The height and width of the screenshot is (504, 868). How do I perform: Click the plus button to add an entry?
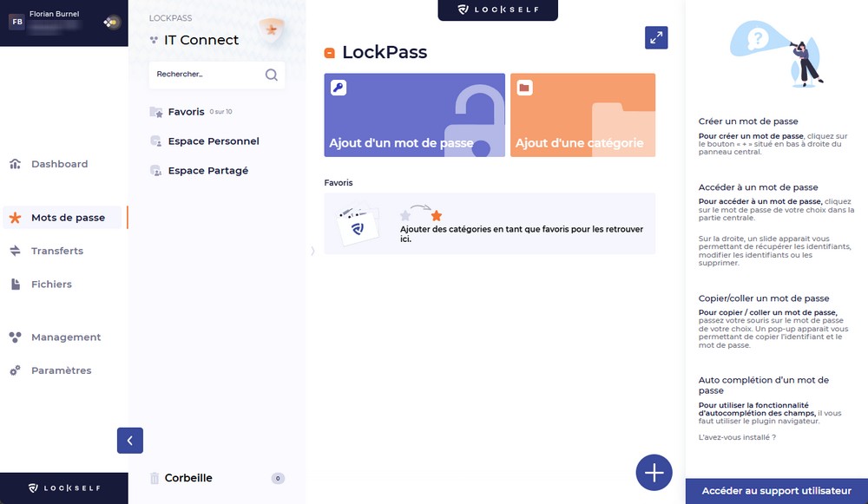(654, 472)
